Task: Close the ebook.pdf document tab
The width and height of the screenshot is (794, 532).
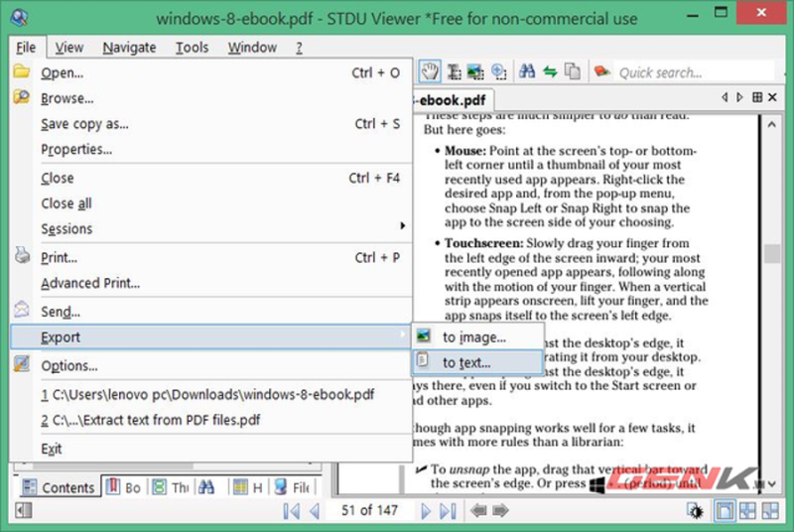Action: click(773, 96)
